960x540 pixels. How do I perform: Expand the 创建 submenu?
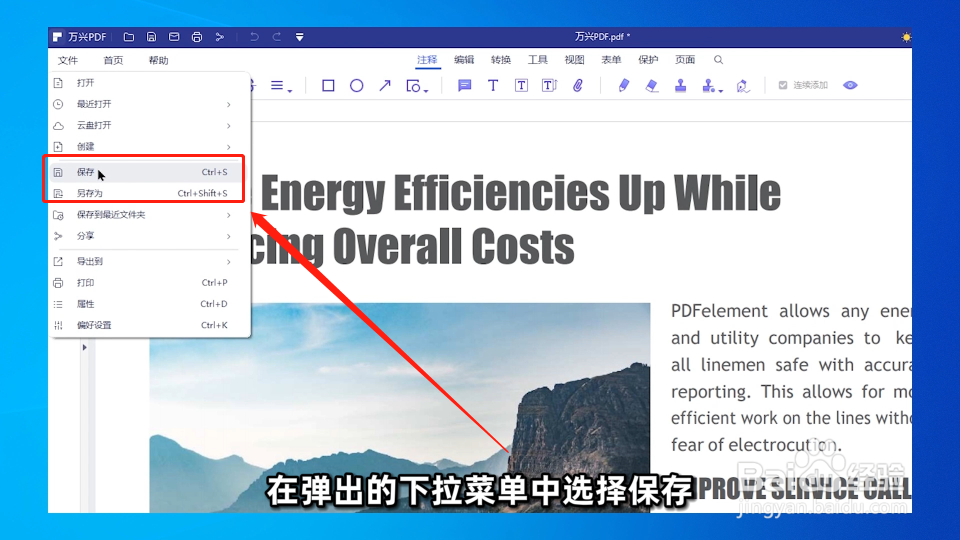(x=149, y=147)
